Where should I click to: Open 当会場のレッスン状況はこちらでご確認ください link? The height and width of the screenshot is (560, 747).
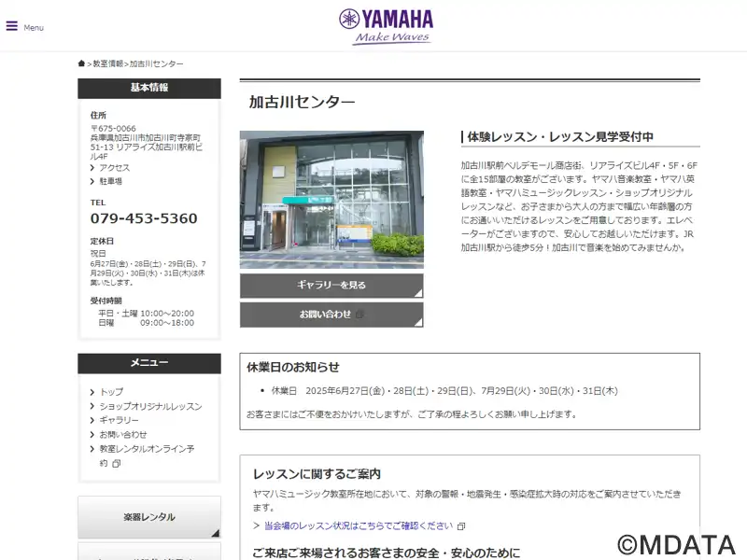359,525
